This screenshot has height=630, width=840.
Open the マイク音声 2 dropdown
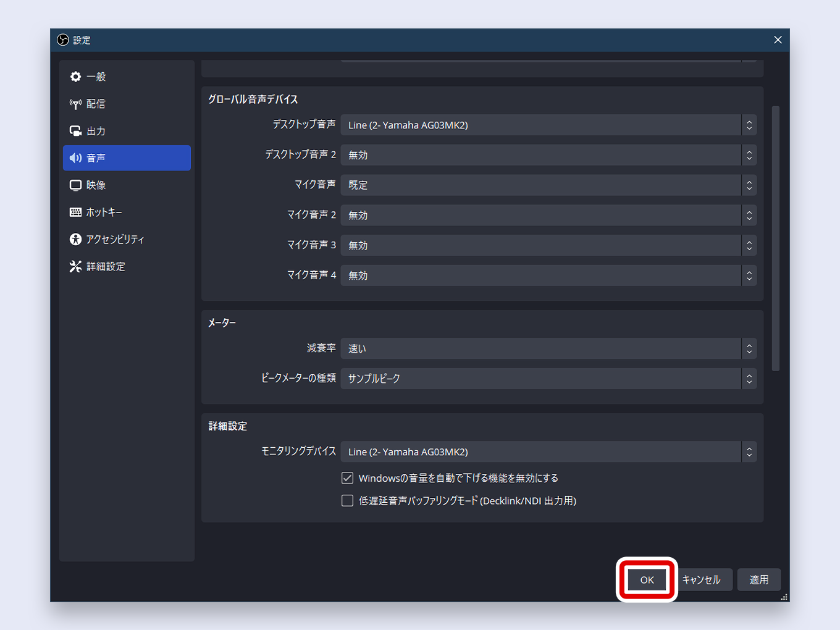click(x=548, y=215)
